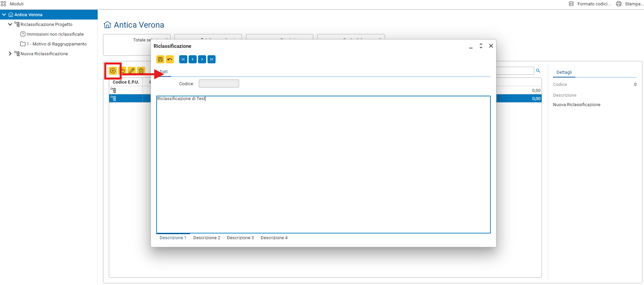Collapse Riclassificazione Progetto tree node

click(x=10, y=24)
